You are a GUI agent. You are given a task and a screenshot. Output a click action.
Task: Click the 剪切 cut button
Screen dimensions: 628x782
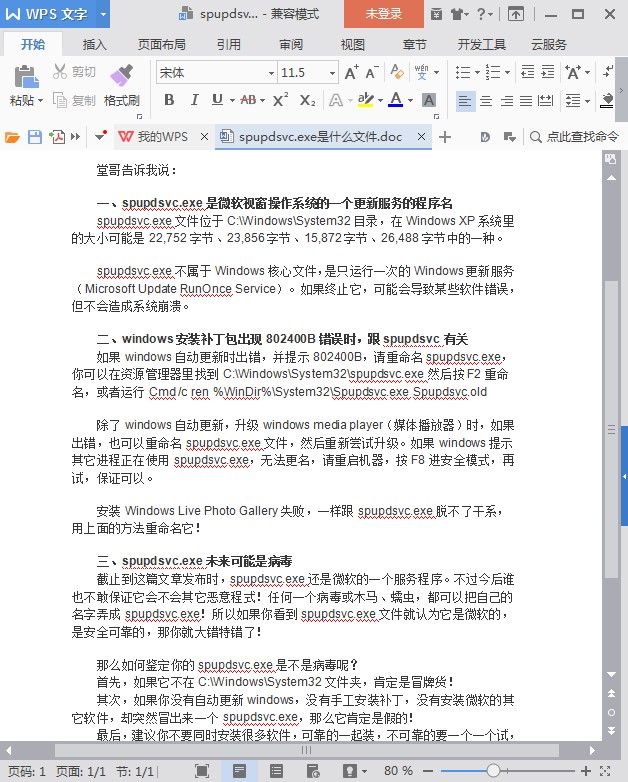coord(74,72)
